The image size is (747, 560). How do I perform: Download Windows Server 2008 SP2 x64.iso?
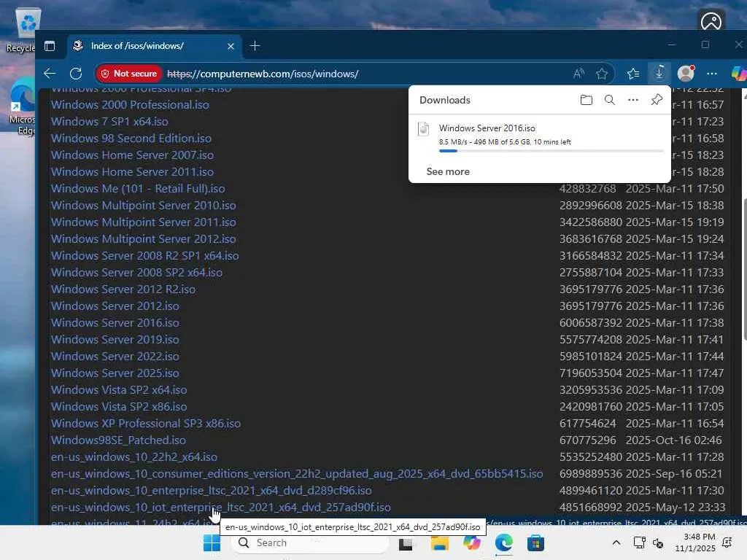click(x=136, y=273)
